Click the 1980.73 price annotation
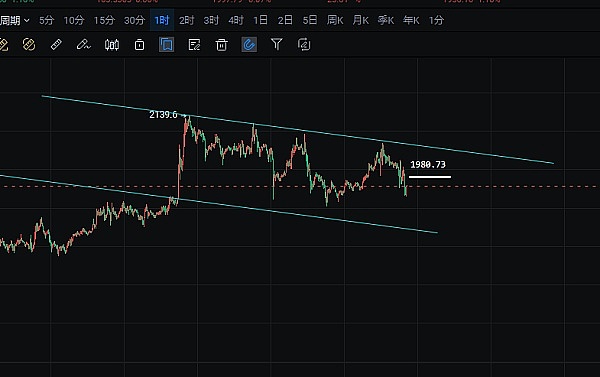600x377 pixels. (x=428, y=165)
